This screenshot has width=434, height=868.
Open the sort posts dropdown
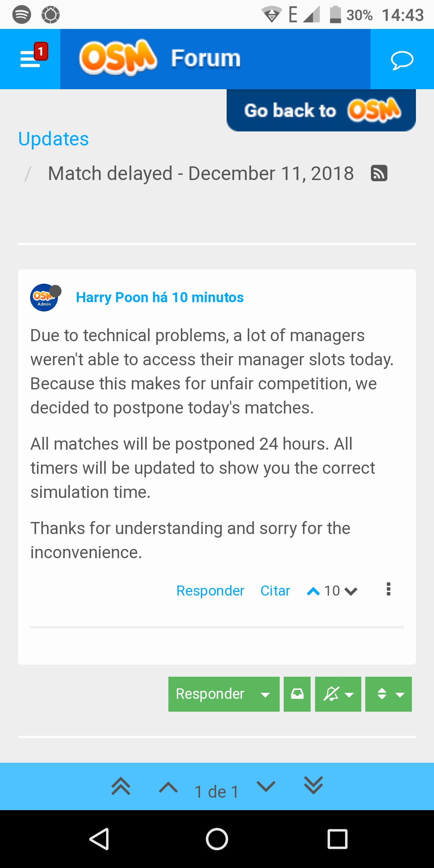pos(389,694)
